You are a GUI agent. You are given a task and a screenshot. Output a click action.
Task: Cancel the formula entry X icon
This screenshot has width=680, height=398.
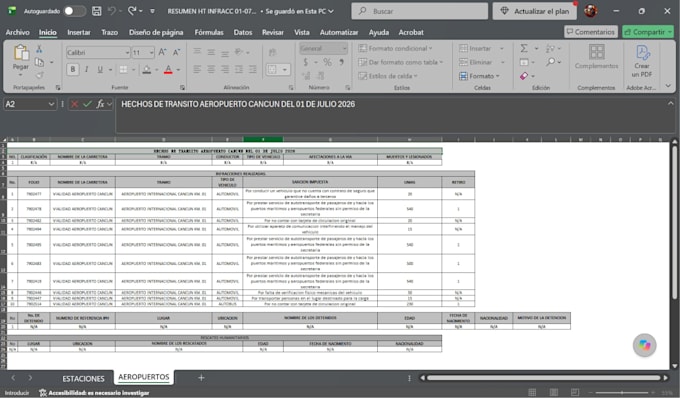(74, 104)
